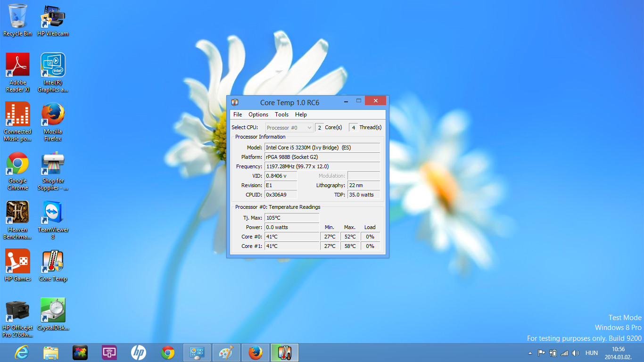Expand the Select CPU Processor #0 dropdown
This screenshot has height=362, width=644.
289,128
